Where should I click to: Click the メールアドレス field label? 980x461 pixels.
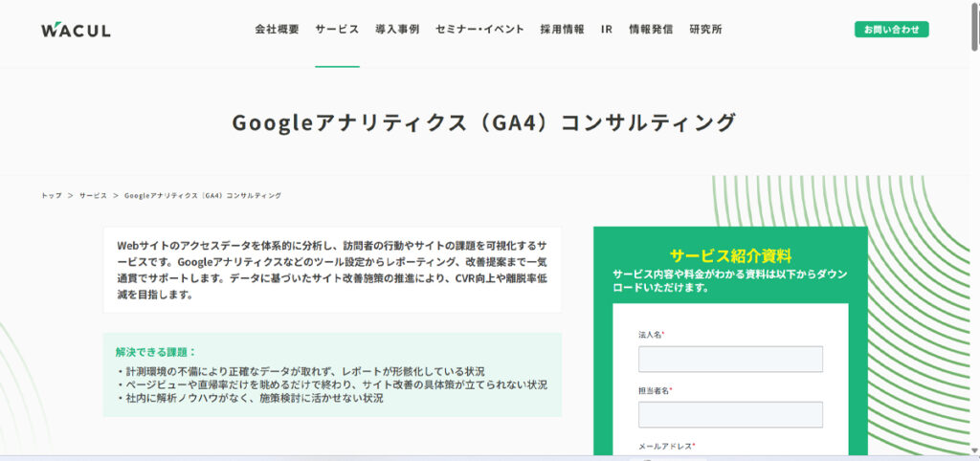coord(667,447)
